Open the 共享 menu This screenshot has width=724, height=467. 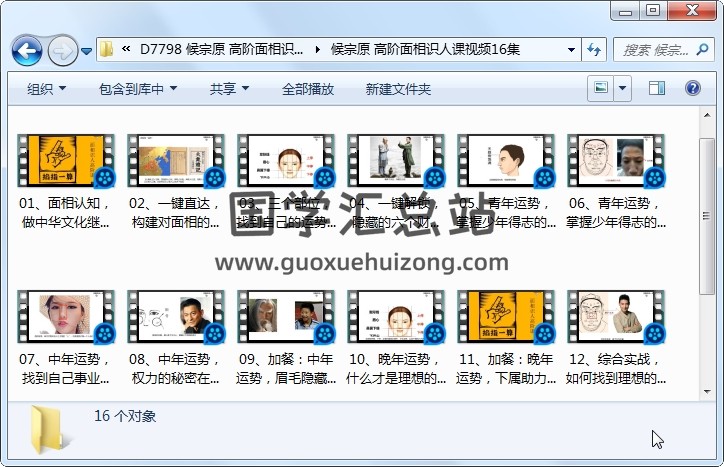[x=229, y=89]
